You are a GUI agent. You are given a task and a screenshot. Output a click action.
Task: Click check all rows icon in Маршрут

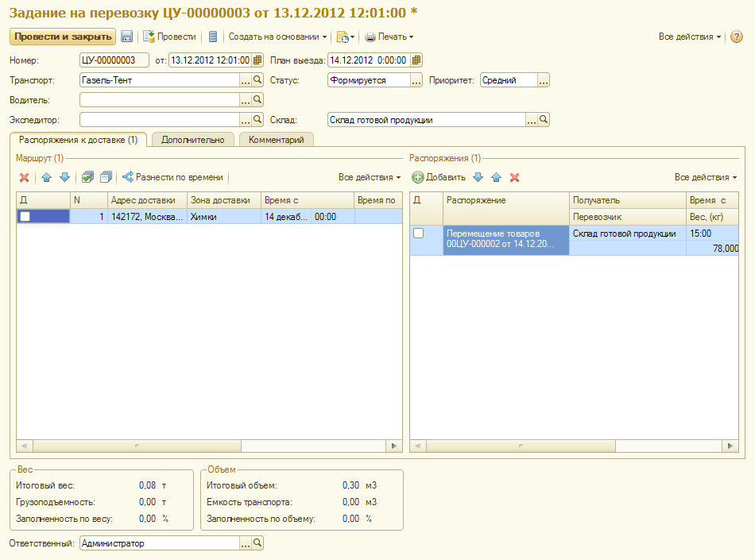pos(87,177)
